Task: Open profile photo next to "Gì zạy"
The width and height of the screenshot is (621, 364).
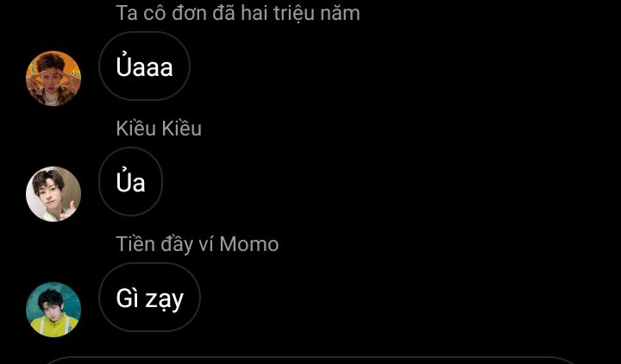Action: pos(53,310)
